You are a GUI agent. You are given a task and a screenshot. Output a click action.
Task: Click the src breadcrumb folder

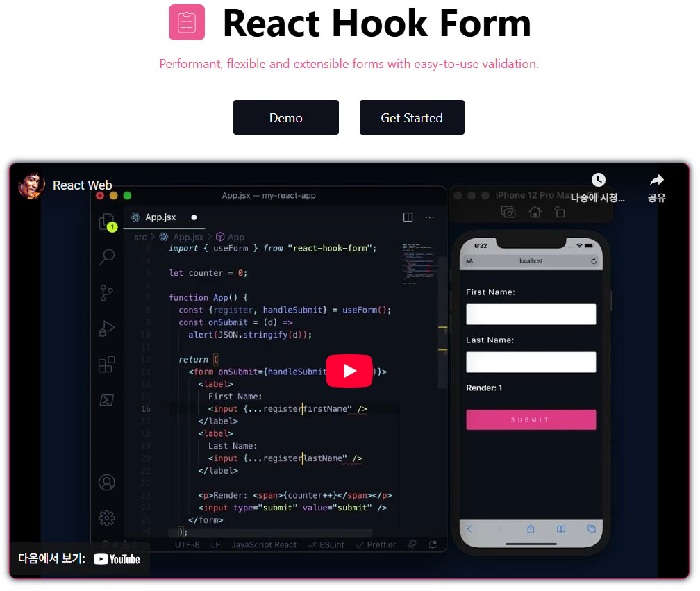point(140,237)
